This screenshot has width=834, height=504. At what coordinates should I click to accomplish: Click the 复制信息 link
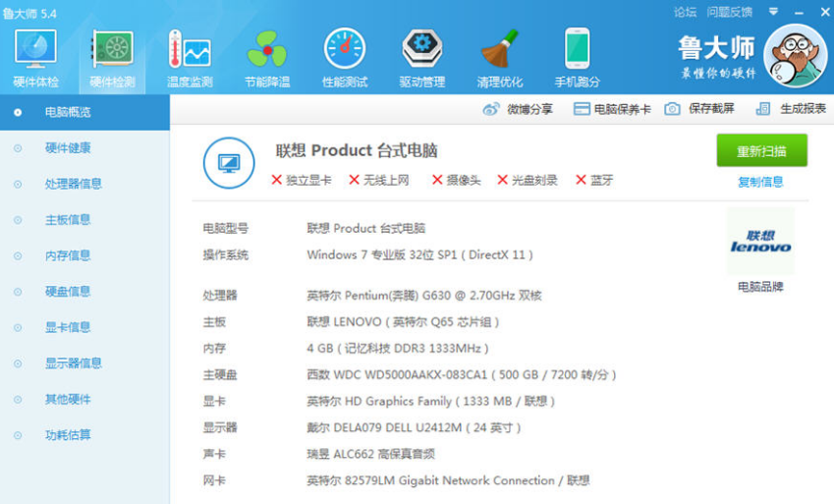(760, 182)
